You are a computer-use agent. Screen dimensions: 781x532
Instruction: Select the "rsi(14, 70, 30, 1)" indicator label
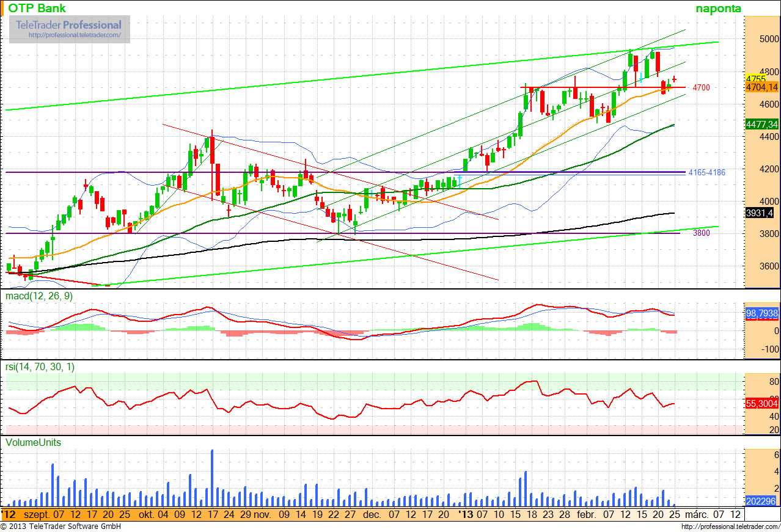42,367
